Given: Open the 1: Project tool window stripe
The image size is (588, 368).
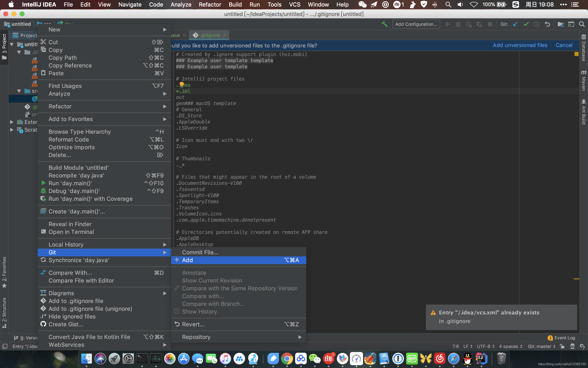Looking at the screenshot, I should click(x=4, y=47).
